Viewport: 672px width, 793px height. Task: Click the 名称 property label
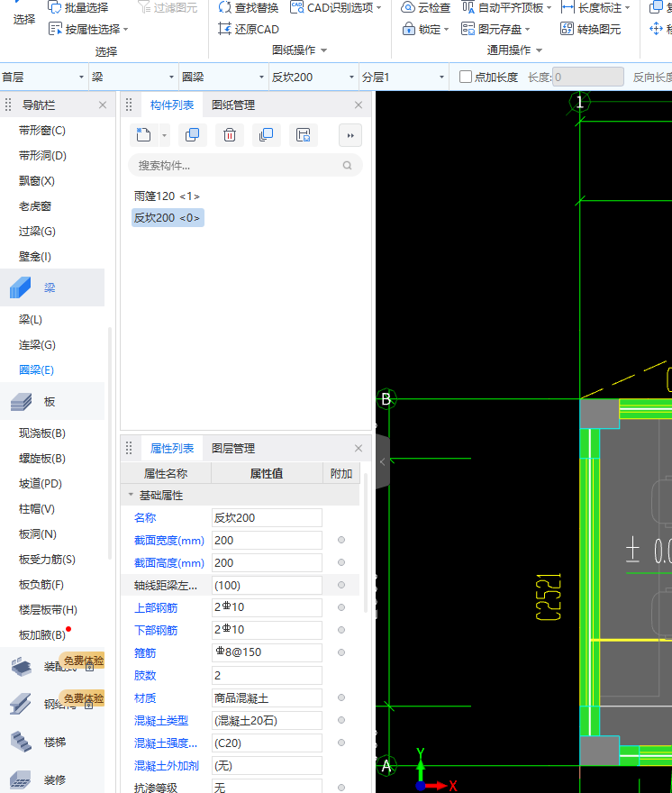point(145,517)
